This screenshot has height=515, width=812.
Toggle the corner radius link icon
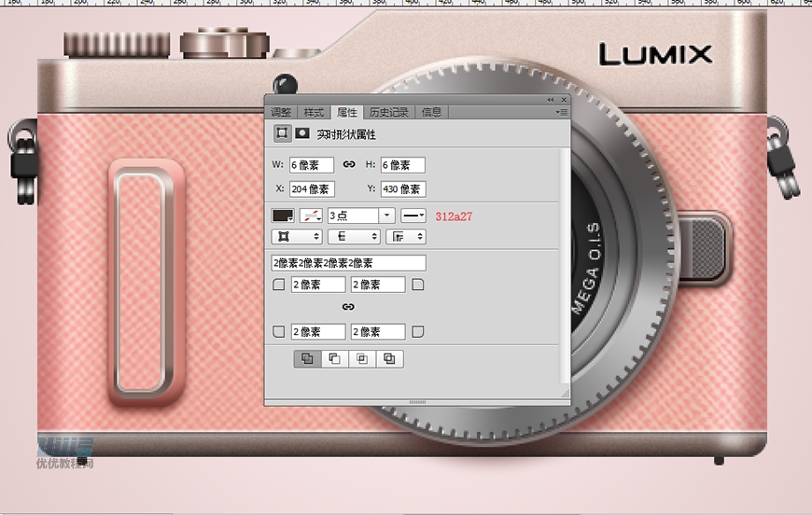pos(348,307)
